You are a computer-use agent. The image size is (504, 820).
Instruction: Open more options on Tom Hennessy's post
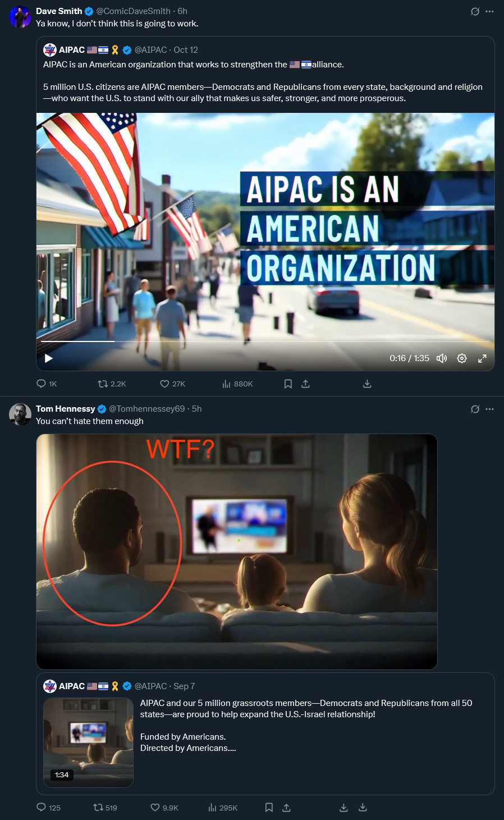(x=489, y=409)
